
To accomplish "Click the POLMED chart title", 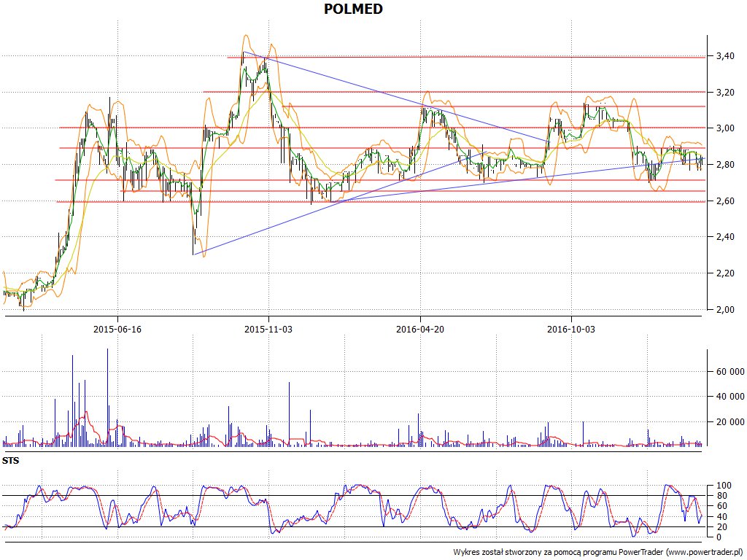I will 353,9.
